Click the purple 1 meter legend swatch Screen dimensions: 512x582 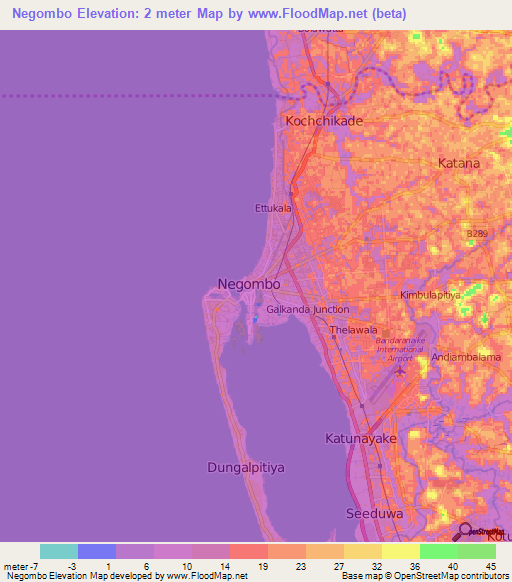tap(135, 552)
